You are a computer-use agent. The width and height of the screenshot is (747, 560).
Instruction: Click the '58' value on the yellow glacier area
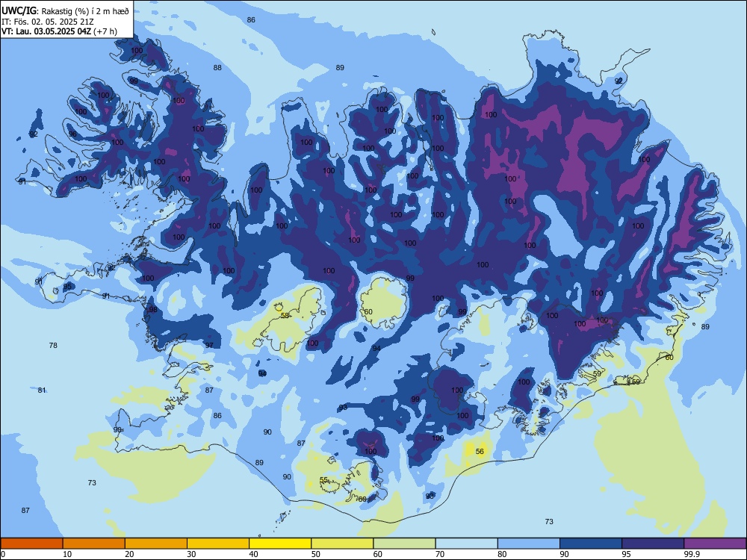[x=285, y=315]
